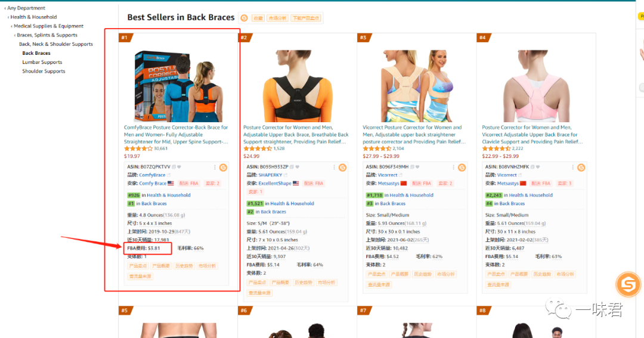Open three-dot menu on SHAPERKY info card
This screenshot has width=644, height=338.
[334, 167]
